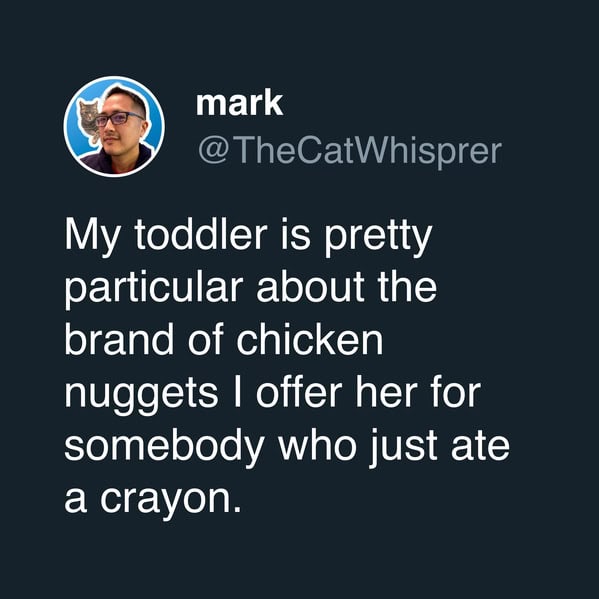The width and height of the screenshot is (599, 599).
Task: Open the @TheCatWhisprer handle link
Action: point(350,151)
